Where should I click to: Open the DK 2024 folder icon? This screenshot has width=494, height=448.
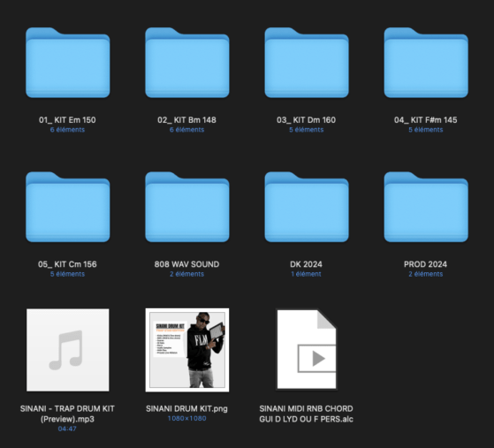click(307, 207)
